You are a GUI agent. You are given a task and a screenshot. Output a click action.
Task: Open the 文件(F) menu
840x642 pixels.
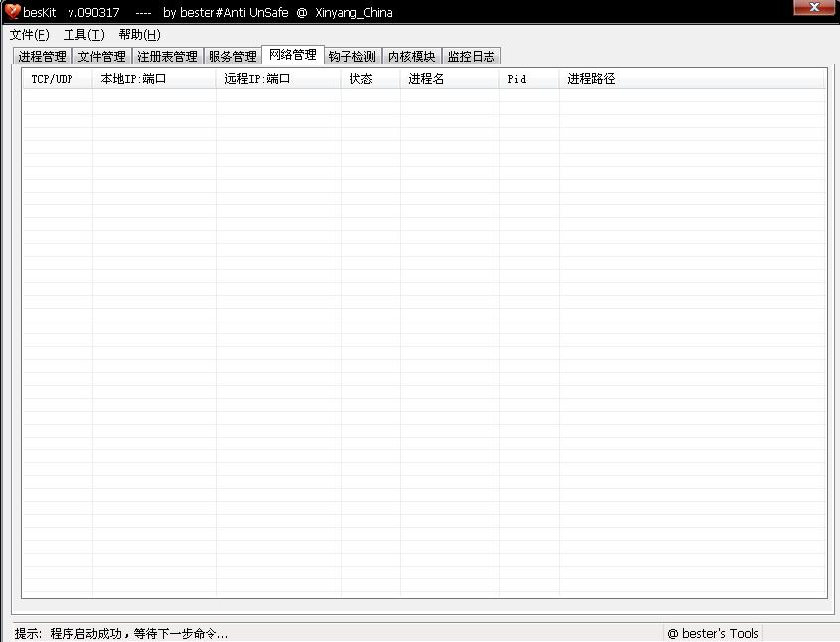click(30, 35)
